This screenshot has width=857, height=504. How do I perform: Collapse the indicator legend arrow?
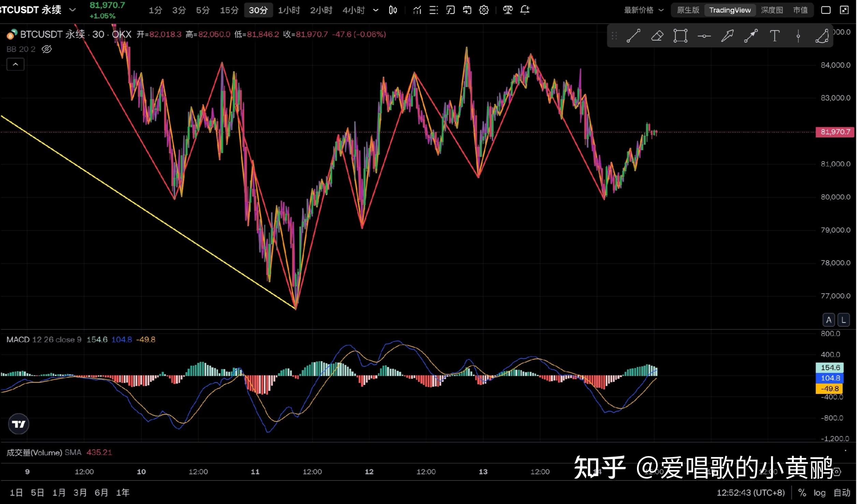click(15, 64)
